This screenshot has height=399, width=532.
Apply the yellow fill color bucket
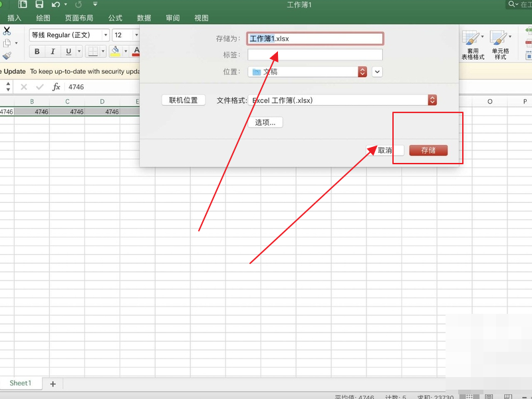(x=115, y=51)
